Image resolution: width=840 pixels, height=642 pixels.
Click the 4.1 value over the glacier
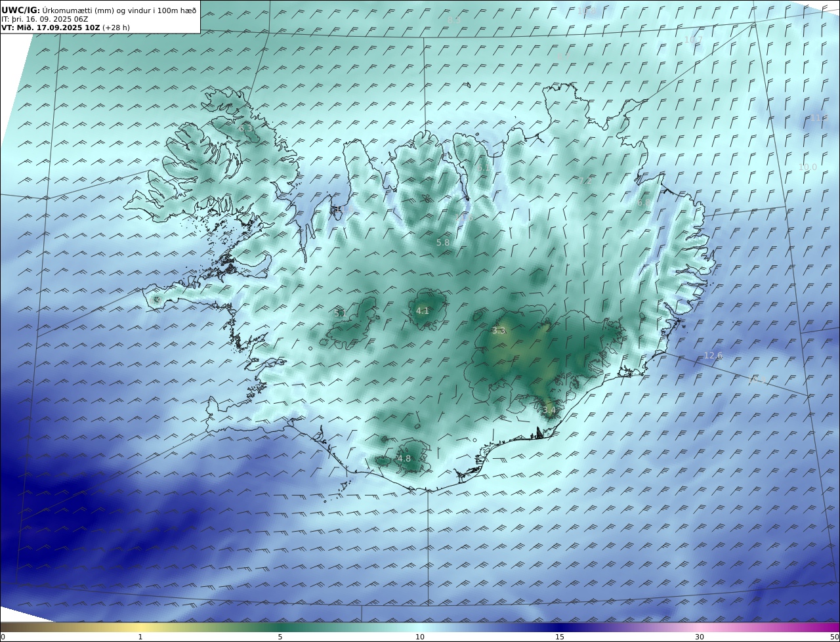422,311
